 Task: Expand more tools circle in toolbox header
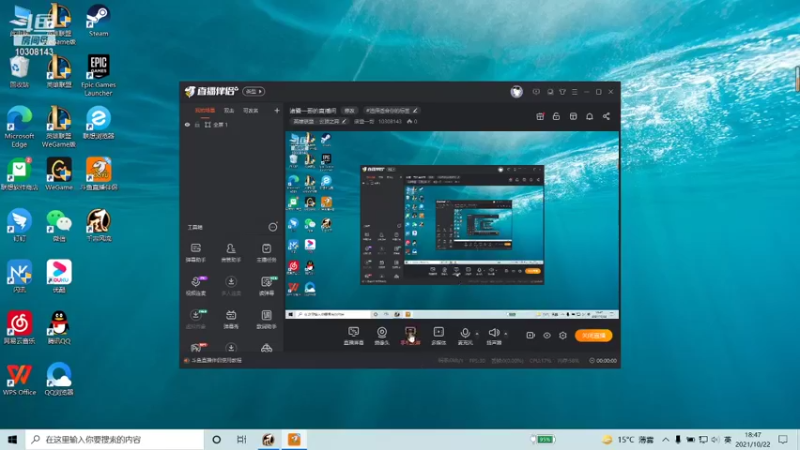(273, 227)
